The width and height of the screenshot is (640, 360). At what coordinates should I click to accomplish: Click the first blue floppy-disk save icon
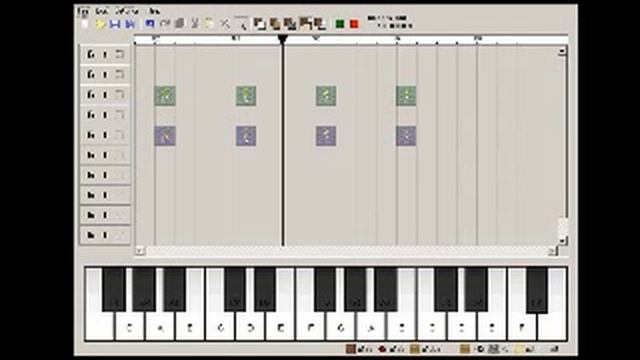[115, 24]
